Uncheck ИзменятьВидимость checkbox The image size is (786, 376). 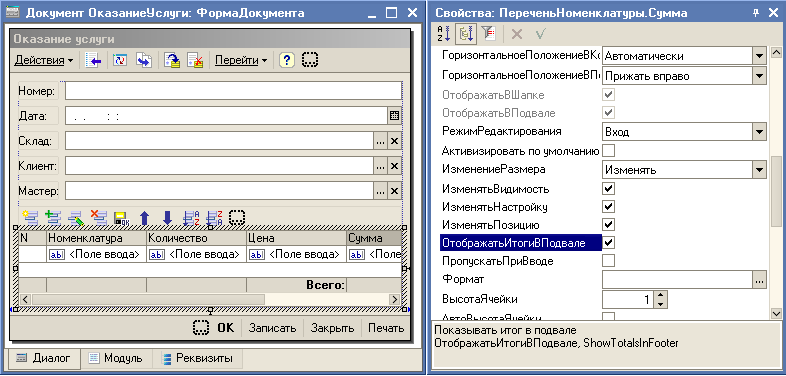[x=609, y=189]
